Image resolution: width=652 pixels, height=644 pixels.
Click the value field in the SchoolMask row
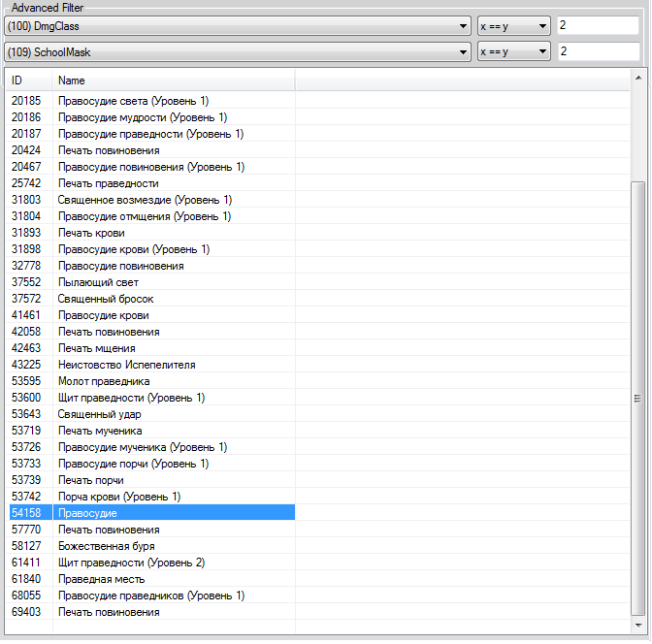[597, 51]
